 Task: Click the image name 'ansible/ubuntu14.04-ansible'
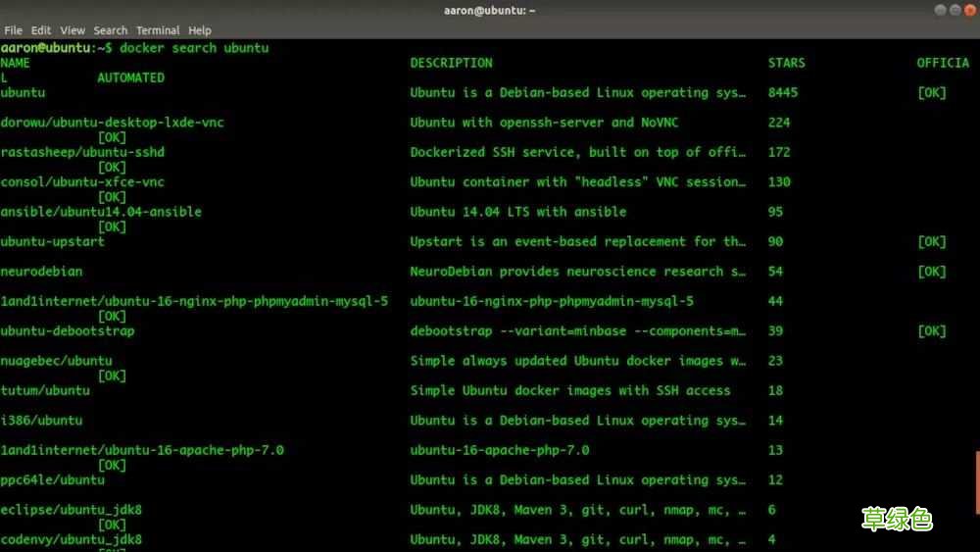click(101, 212)
